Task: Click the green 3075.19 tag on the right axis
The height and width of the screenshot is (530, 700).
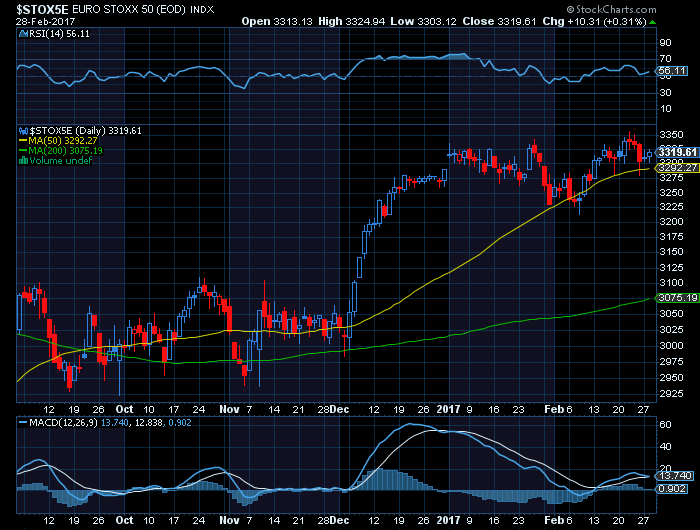Action: coord(677,298)
